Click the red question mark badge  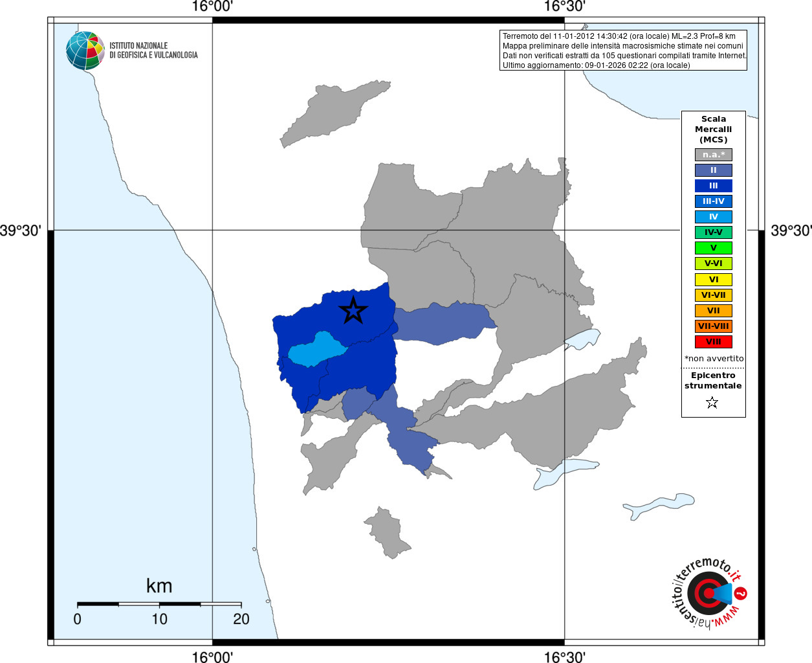click(x=741, y=593)
